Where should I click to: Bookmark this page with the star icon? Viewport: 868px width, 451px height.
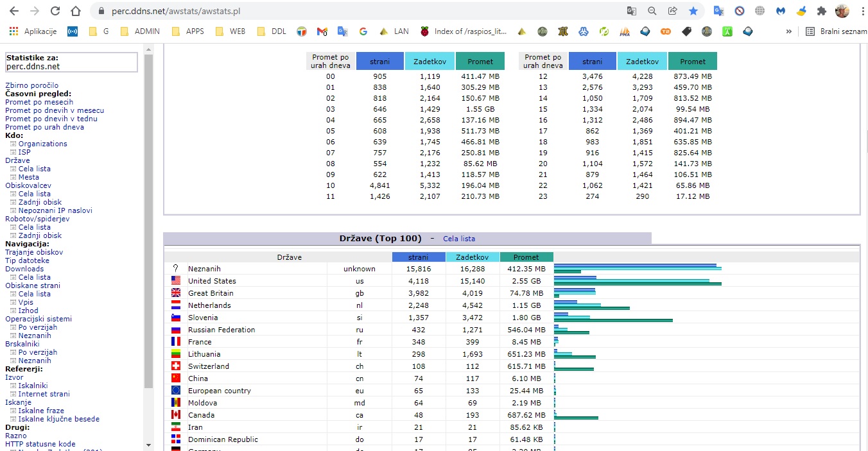pos(693,11)
